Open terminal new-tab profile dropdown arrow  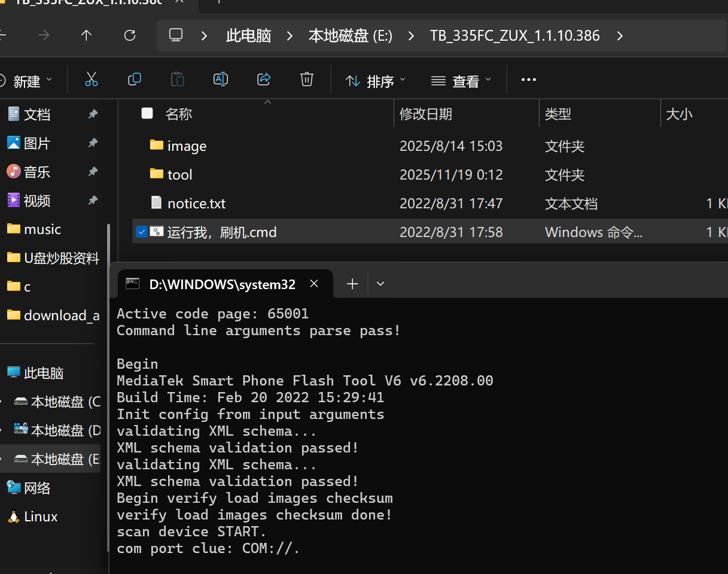(x=380, y=284)
